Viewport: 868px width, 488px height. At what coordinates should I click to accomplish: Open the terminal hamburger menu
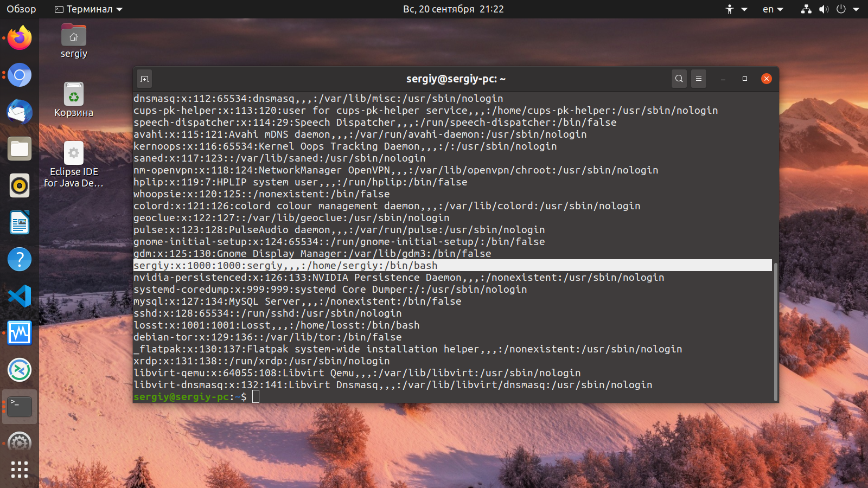(699, 79)
